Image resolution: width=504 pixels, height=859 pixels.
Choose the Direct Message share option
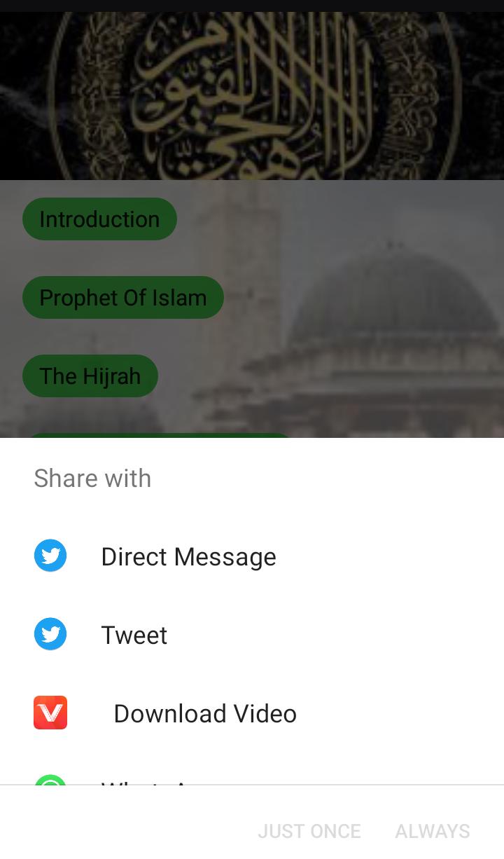coord(252,556)
